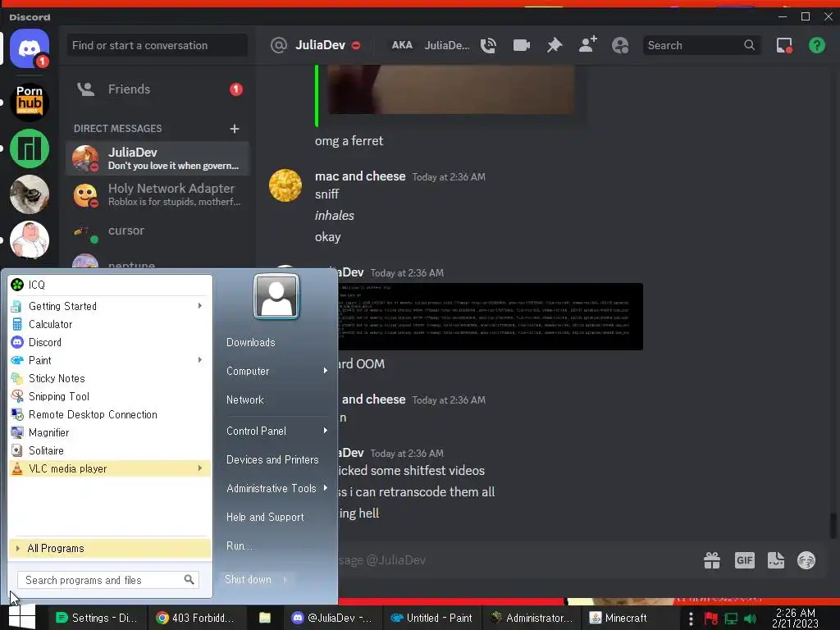Switch to Settings - Di... taskbar window

[97, 618]
